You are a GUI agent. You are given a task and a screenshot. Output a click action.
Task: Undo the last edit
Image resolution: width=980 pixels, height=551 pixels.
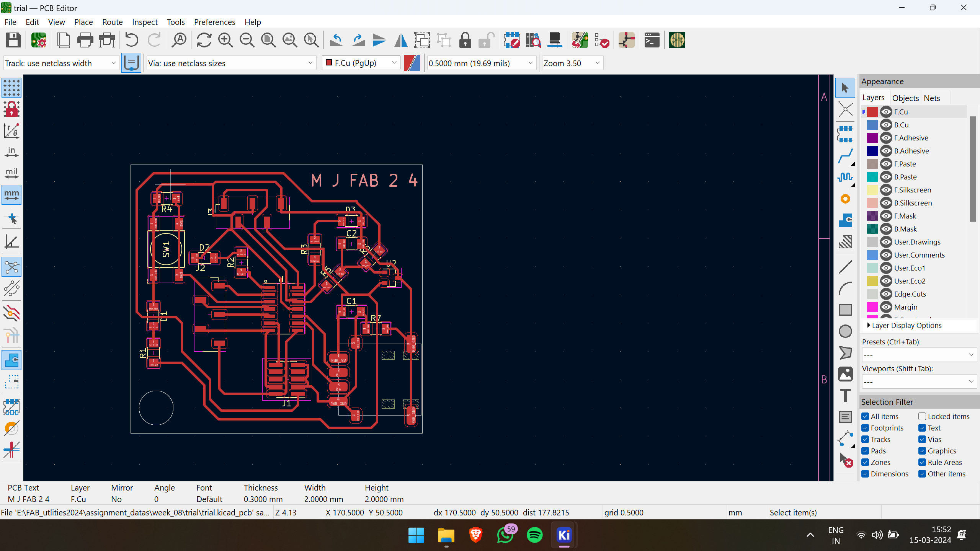click(x=132, y=40)
